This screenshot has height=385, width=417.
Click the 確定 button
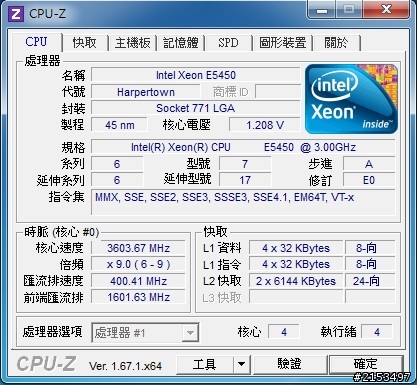[x=366, y=364]
